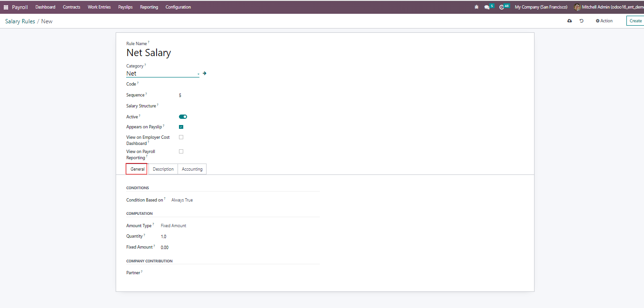Image resolution: width=644 pixels, height=308 pixels.
Task: Switch to the Accounting tab
Action: pos(192,169)
